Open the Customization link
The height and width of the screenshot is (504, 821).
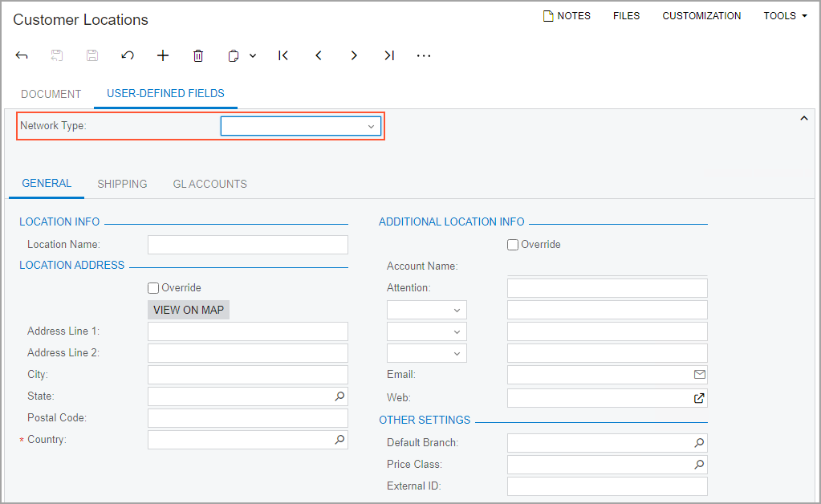(701, 15)
